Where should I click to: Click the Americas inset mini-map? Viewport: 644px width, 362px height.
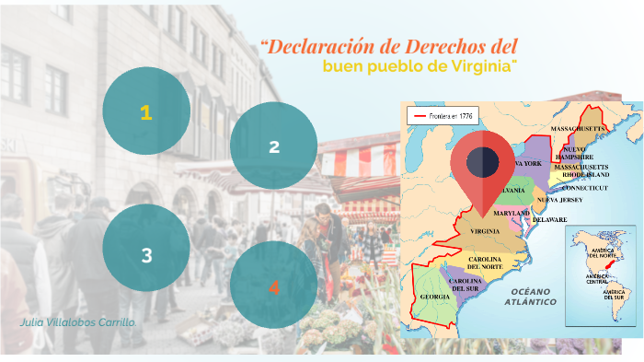601,275
